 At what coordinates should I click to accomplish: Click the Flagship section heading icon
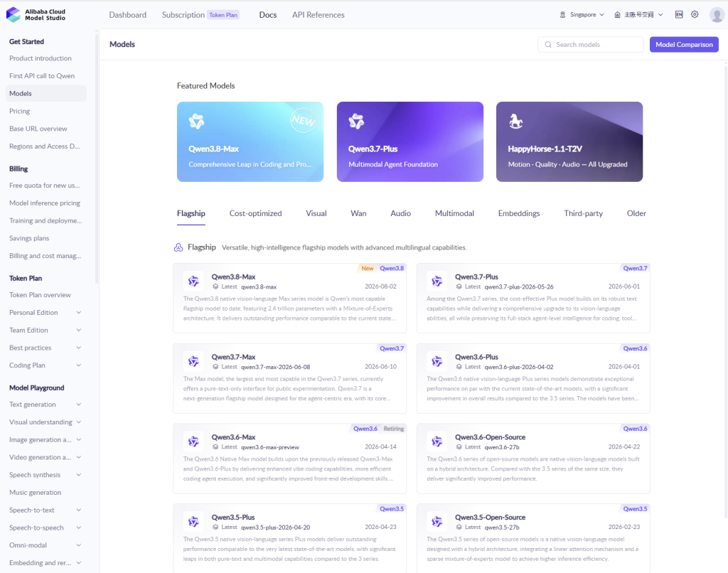(x=178, y=247)
